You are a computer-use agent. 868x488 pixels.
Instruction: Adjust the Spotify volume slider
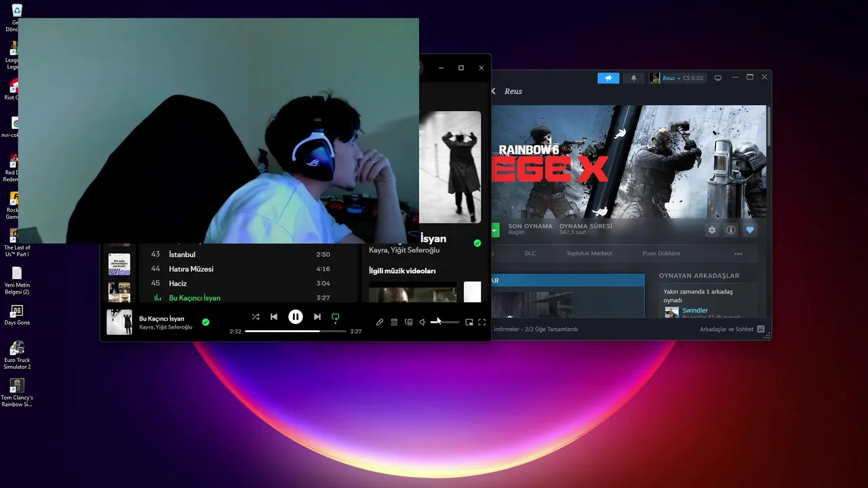coord(445,322)
